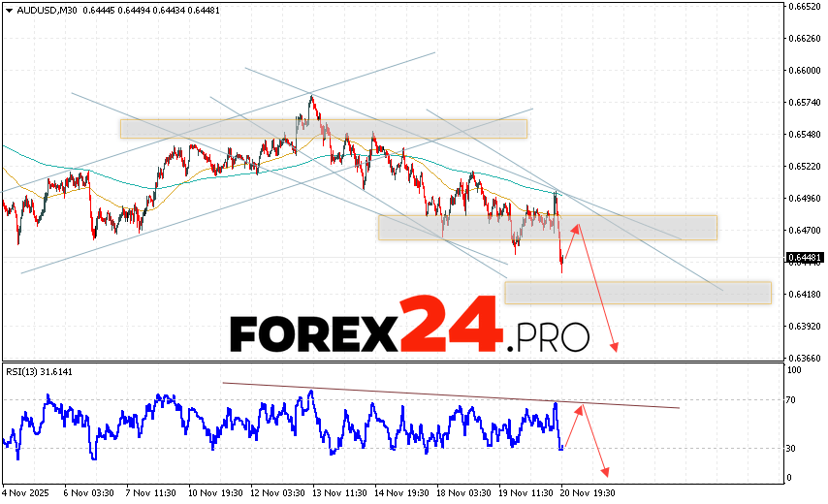Click the 13 Nov 03:30 date label
828x504 pixels.
(337, 491)
